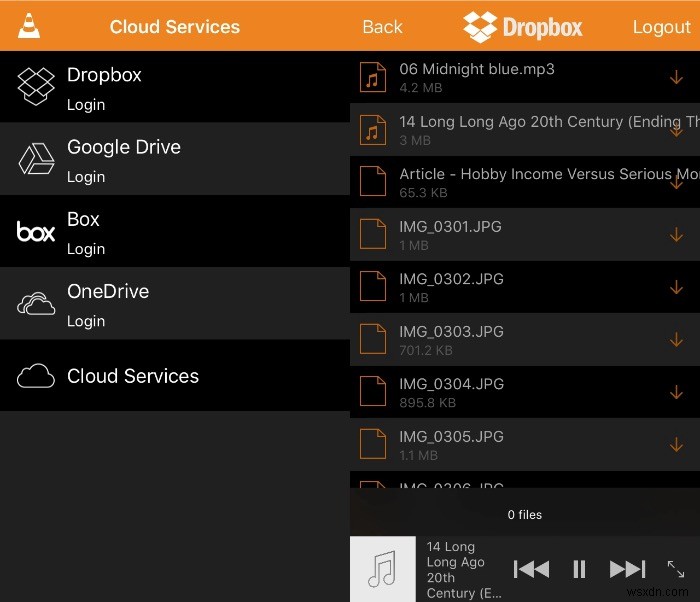Tap file icon beside IMG_0305.JPG

click(x=373, y=444)
